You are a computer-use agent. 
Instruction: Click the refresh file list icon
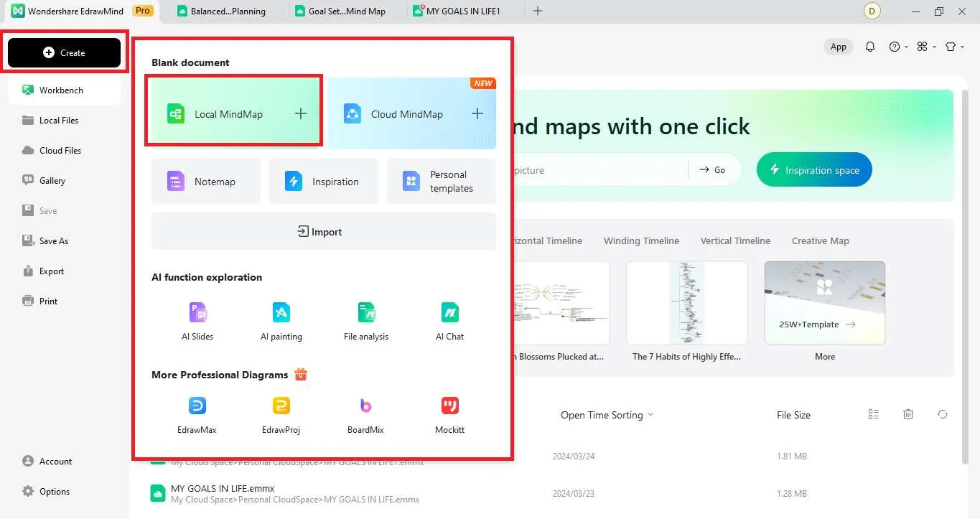tap(943, 414)
